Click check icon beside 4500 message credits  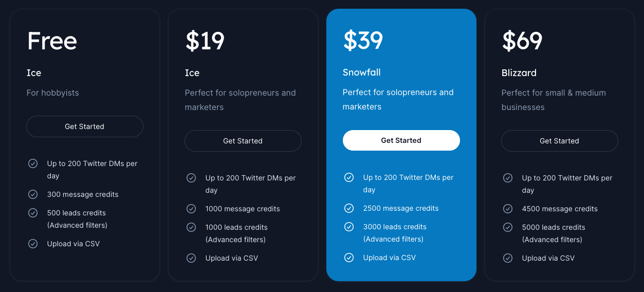click(508, 209)
